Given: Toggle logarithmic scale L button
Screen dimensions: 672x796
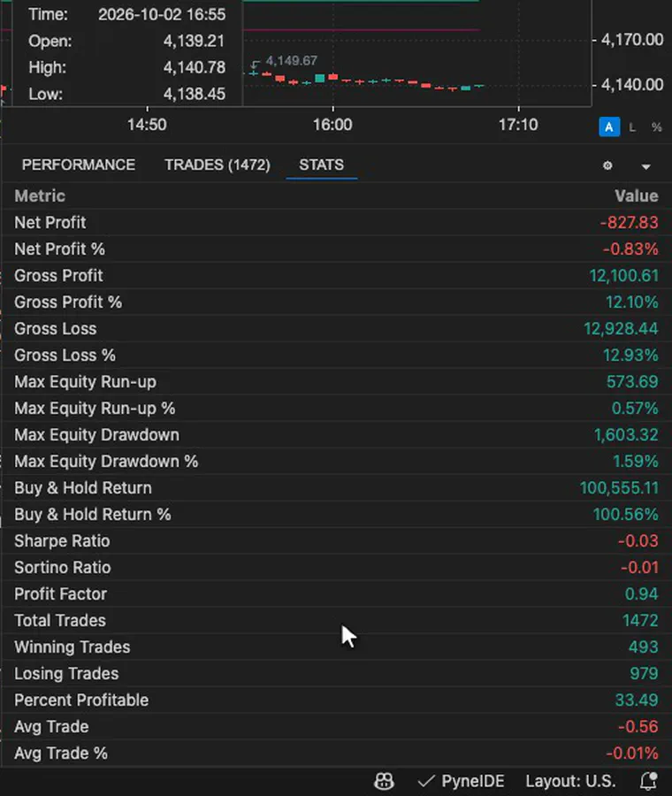Looking at the screenshot, I should pos(632,127).
